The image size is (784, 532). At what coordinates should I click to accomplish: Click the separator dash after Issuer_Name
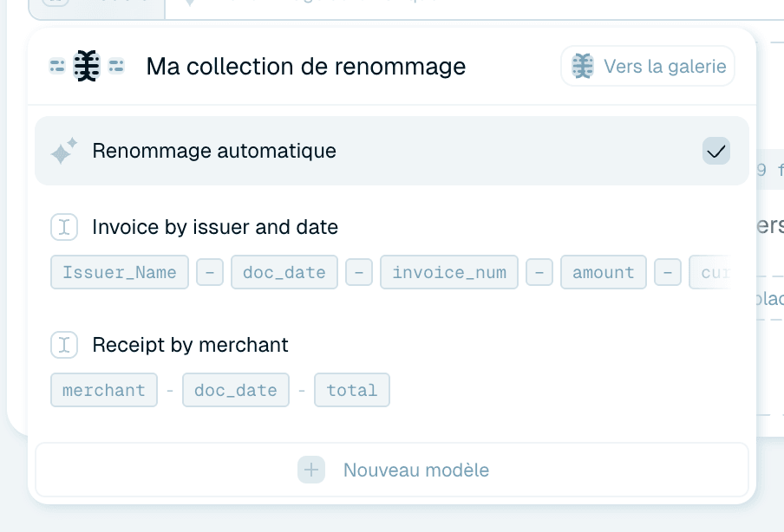pyautogui.click(x=210, y=272)
